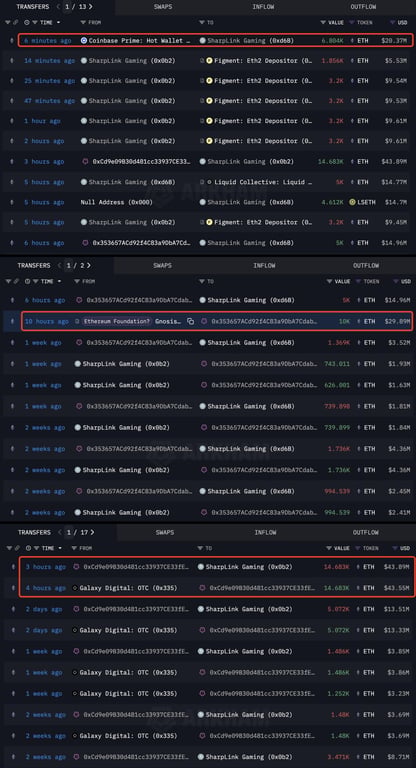Click previous-page chevron of the 1 / 13 pager

click(59, 7)
